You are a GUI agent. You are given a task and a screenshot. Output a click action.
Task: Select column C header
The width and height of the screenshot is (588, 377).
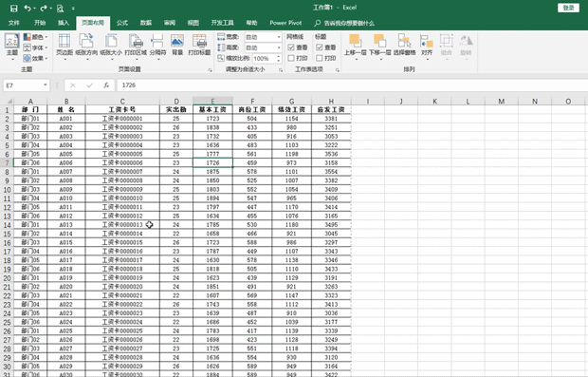(122, 101)
